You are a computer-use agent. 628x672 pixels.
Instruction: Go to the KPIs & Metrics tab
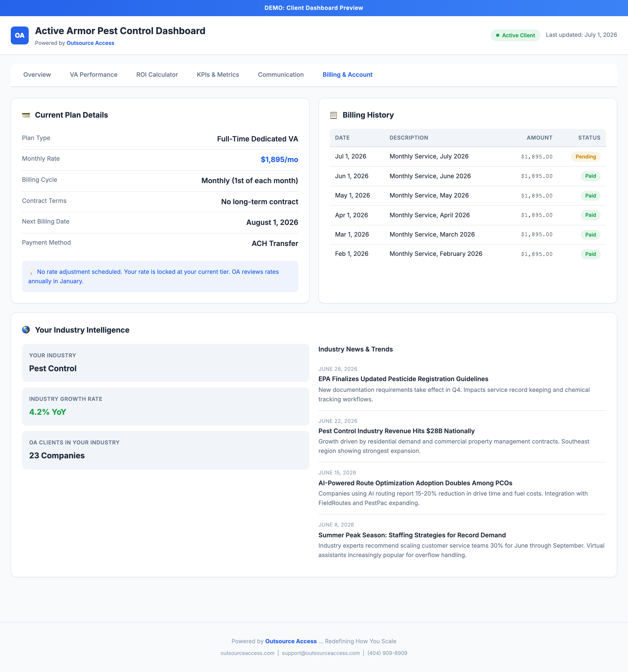click(218, 75)
